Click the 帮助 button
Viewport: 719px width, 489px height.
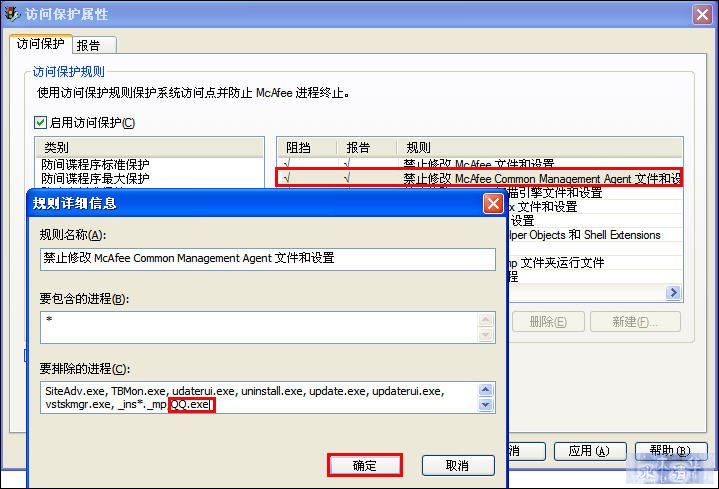[x=670, y=451]
